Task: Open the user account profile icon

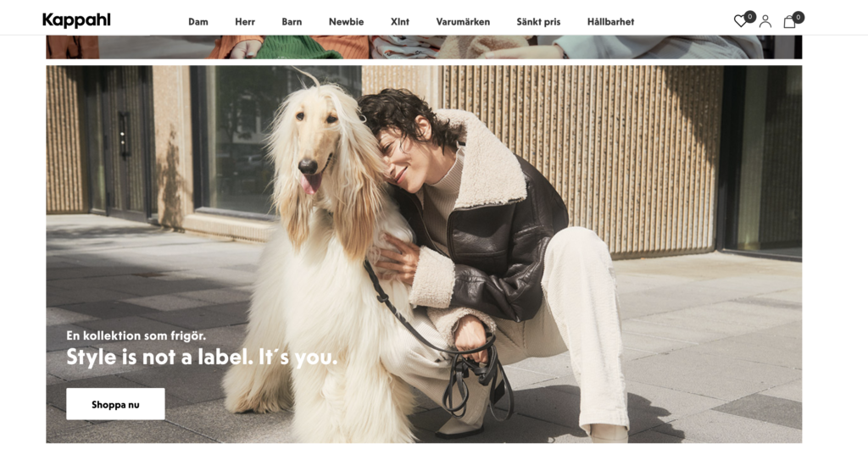Action: 765,21
